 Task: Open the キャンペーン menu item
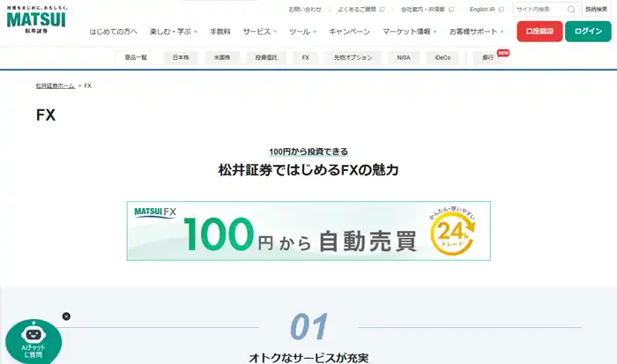[x=349, y=32]
